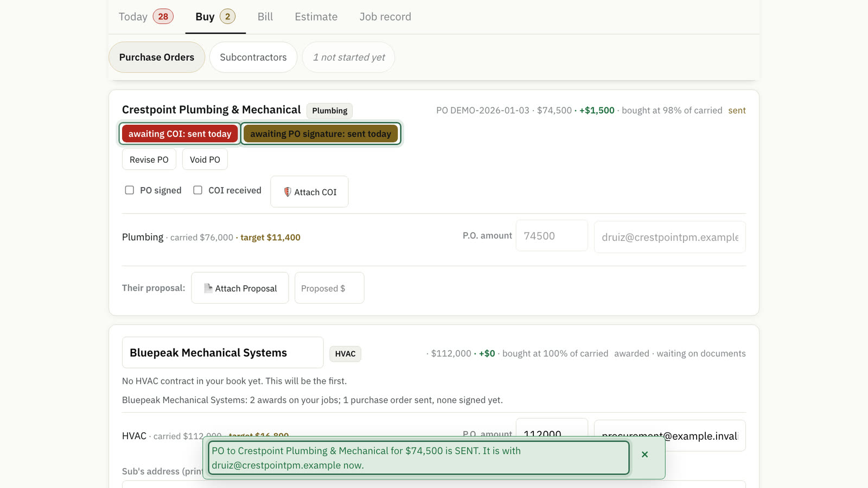868x488 pixels.
Task: Click the document icon on Attach Proposal
Action: click(x=208, y=288)
